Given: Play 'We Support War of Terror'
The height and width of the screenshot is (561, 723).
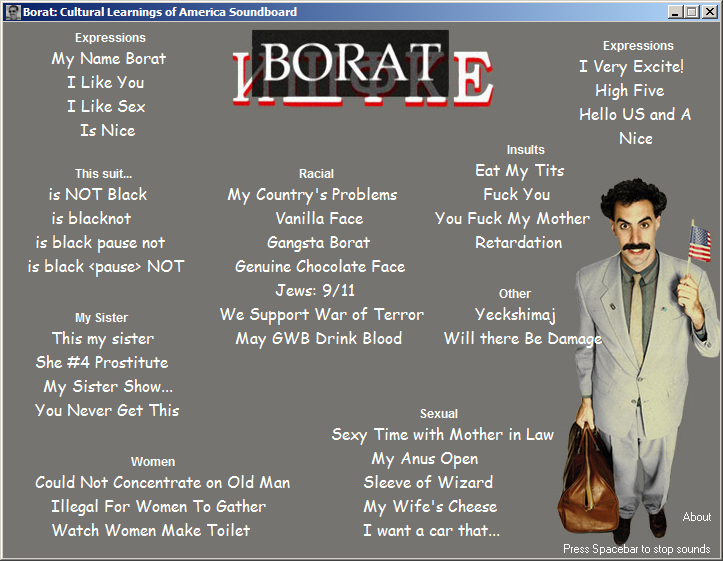Looking at the screenshot, I should click(x=322, y=315).
